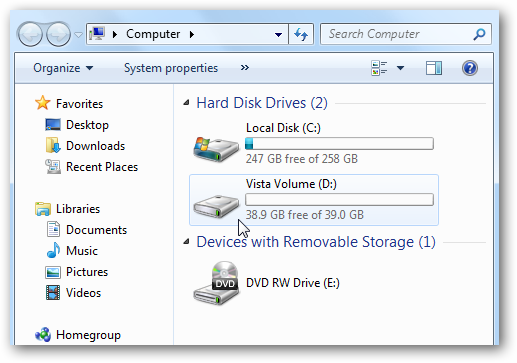This screenshot has width=517, height=363.
Task: Click the Refresh button
Action: tap(301, 34)
